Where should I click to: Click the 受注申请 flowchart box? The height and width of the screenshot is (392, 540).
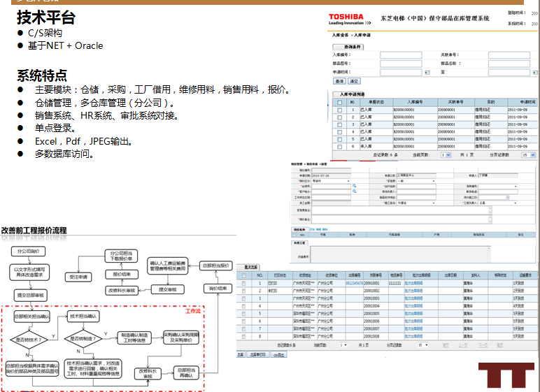78,277
